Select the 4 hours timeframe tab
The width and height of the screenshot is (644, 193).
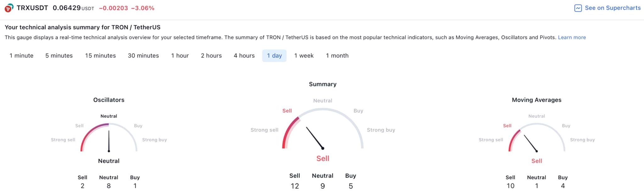coord(244,56)
